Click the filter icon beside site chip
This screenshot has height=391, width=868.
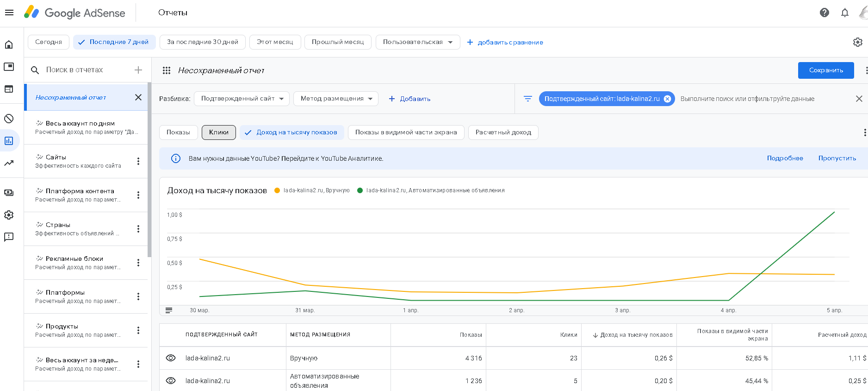click(527, 99)
